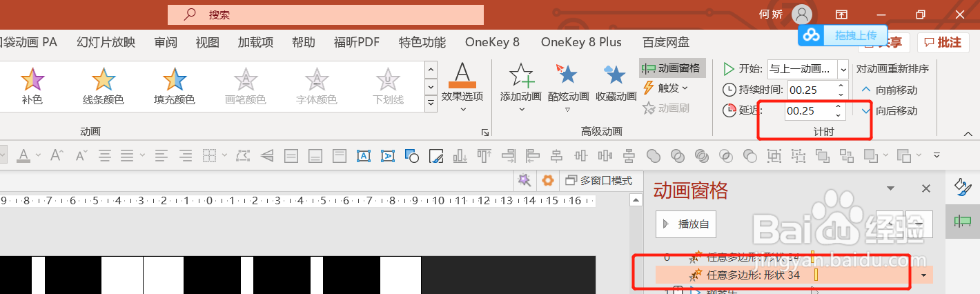Image resolution: width=980 pixels, height=294 pixels.
Task: Open the animation pane options dropdown arrow
Action: pyautogui.click(x=890, y=188)
